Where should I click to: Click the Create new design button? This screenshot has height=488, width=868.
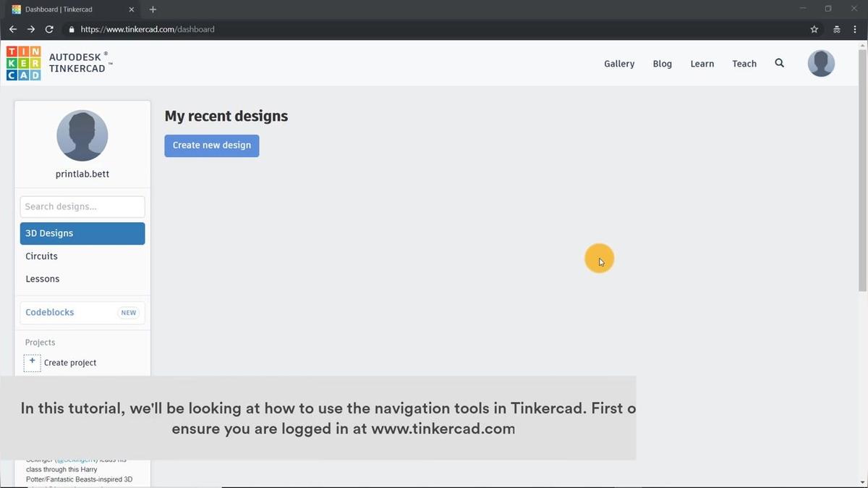[x=211, y=146]
